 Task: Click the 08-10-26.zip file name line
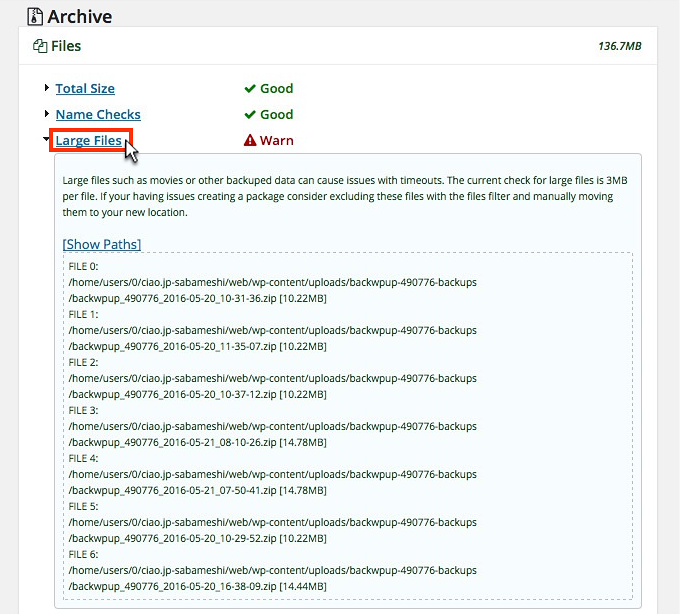[x=197, y=442]
